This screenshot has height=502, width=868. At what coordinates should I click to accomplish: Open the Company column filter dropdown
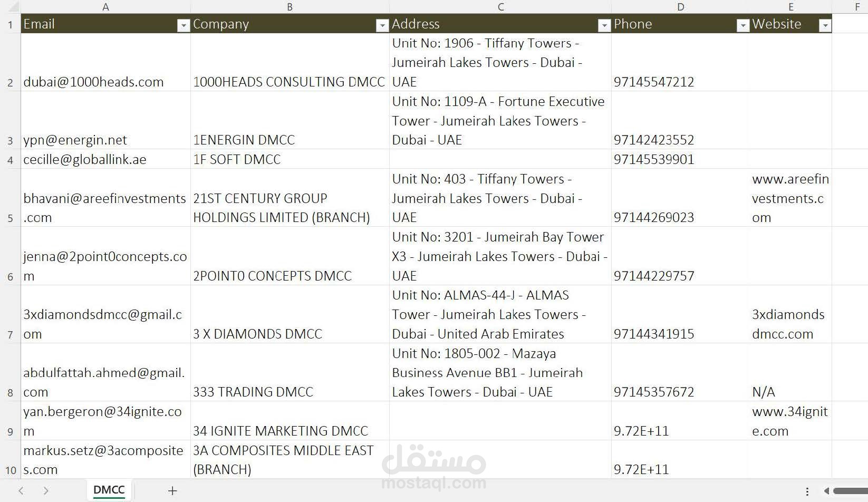click(382, 25)
